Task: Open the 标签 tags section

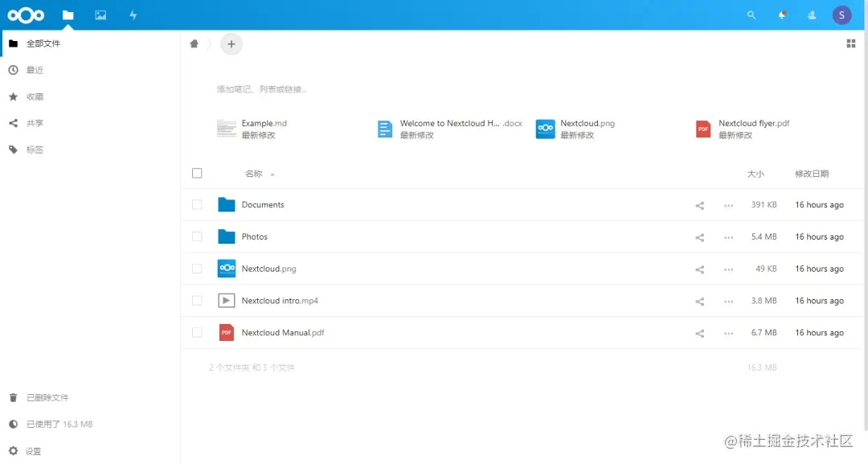Action: (90, 150)
